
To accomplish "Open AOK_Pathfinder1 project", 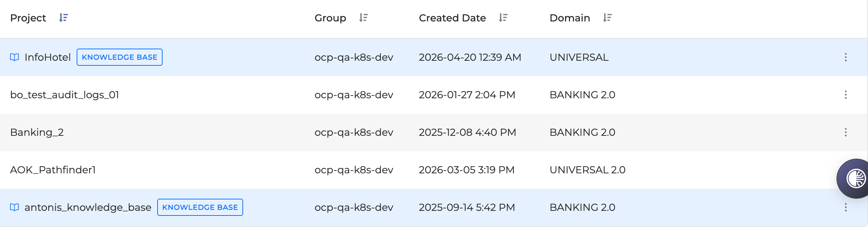I will coord(53,170).
